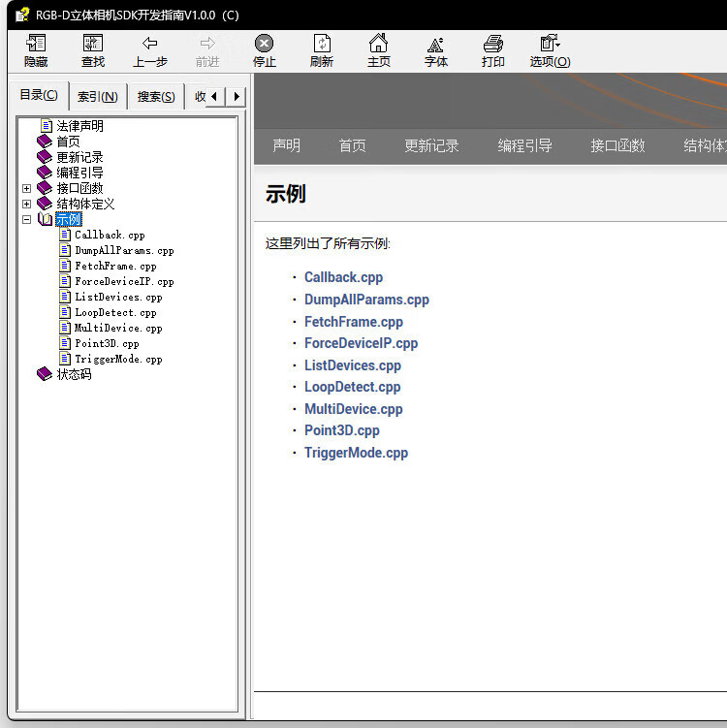Click the 隐藏 (Hide) toolbar icon
The height and width of the screenshot is (728, 727).
(x=36, y=44)
